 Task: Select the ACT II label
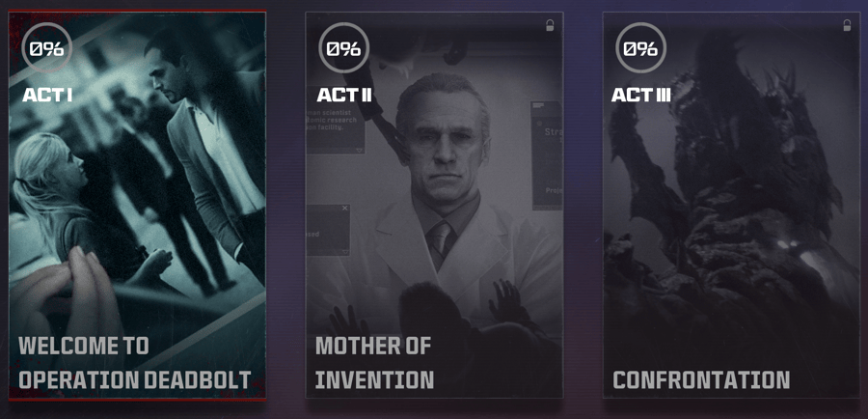click(x=344, y=96)
